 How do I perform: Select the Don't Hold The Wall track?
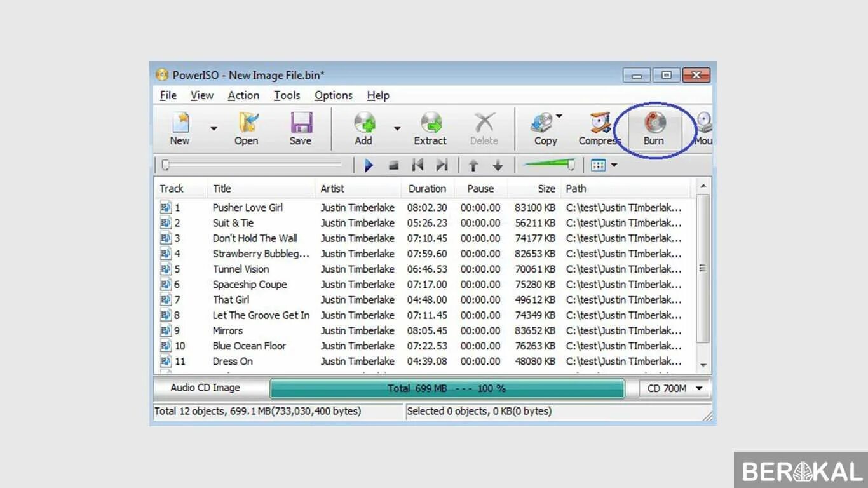(x=255, y=238)
